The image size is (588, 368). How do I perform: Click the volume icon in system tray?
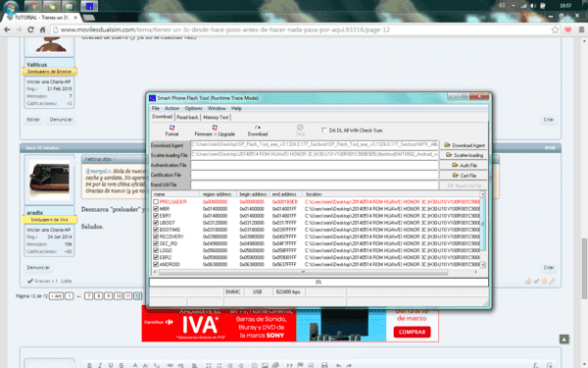533,6
